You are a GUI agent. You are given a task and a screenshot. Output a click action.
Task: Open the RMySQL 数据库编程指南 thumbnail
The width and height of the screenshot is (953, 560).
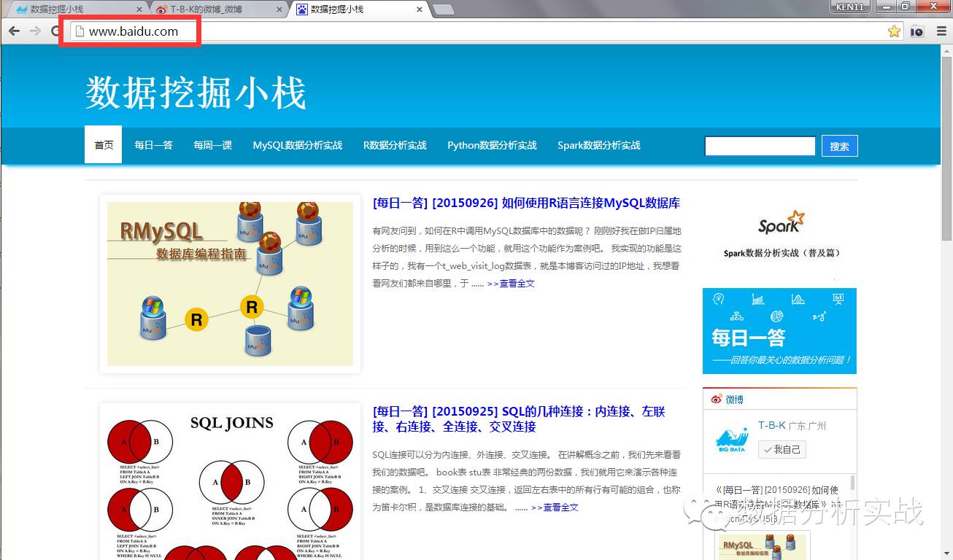230,284
